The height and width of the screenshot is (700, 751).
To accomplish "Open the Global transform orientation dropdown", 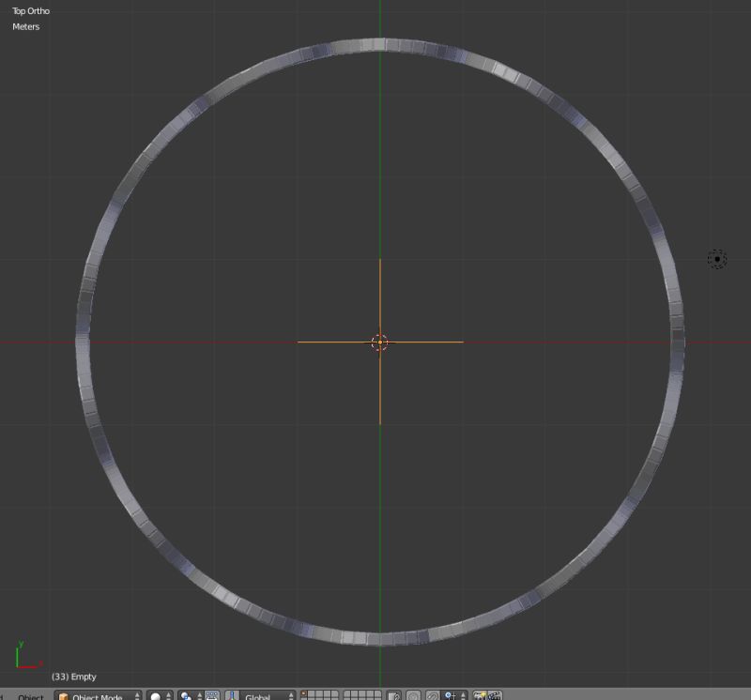I will (263, 695).
